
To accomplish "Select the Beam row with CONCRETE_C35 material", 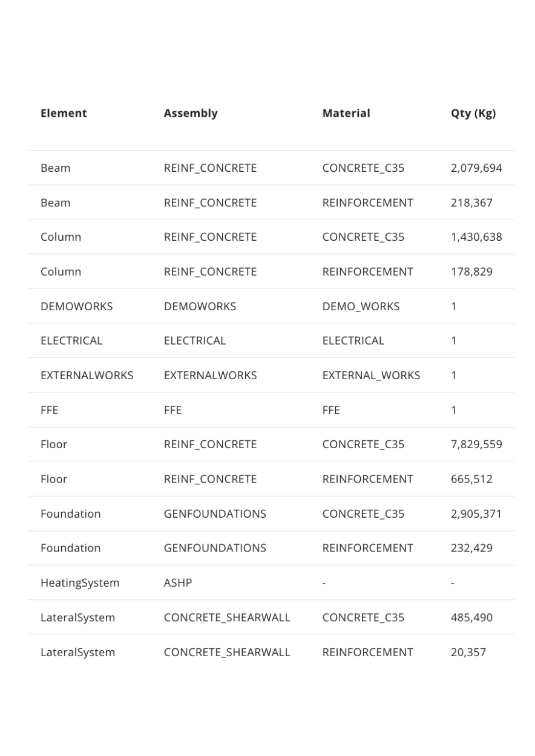I will click(x=271, y=168).
